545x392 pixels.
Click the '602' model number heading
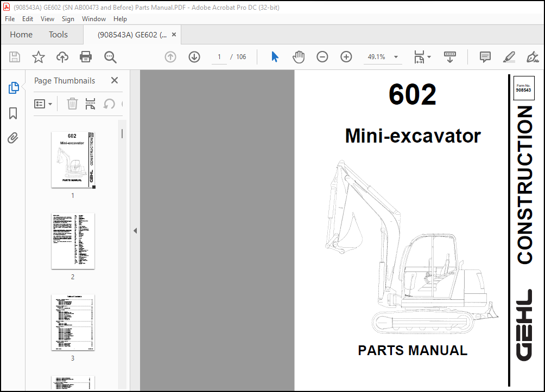click(412, 94)
